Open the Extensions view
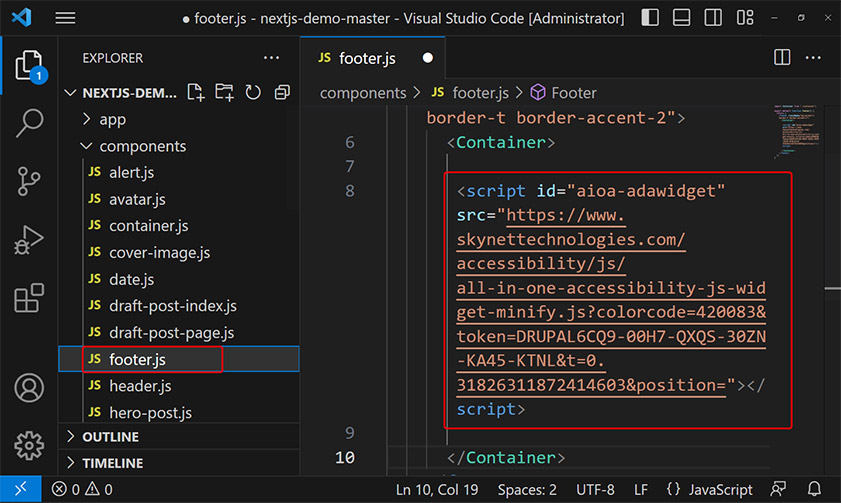The image size is (841, 503). click(x=29, y=298)
